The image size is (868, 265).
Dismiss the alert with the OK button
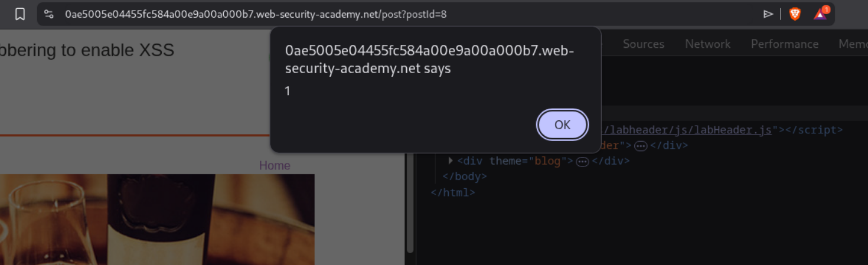(562, 125)
